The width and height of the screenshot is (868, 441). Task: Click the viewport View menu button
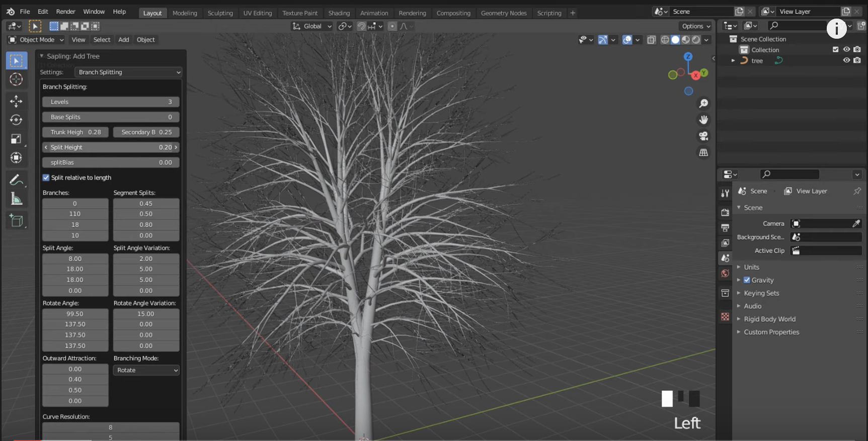[x=78, y=40]
